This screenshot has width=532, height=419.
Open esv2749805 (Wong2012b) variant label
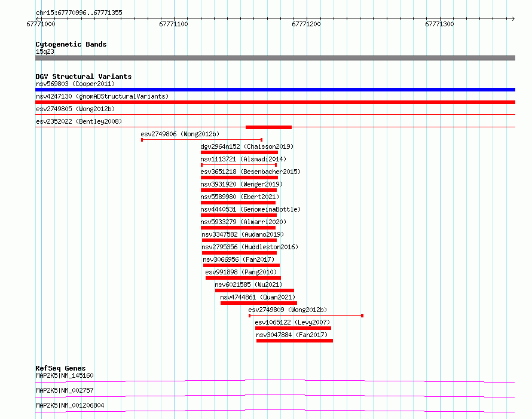coord(75,109)
